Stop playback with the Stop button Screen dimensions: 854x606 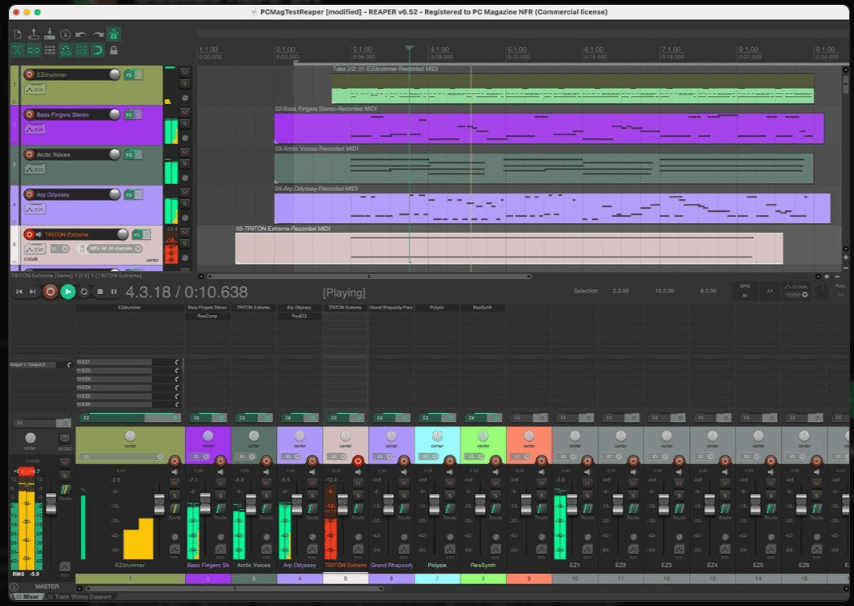tap(100, 292)
